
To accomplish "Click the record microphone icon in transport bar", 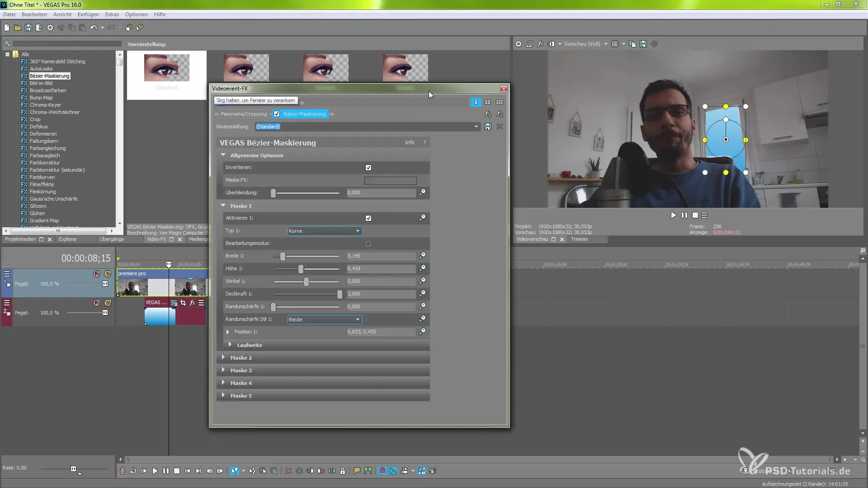I will (x=123, y=471).
